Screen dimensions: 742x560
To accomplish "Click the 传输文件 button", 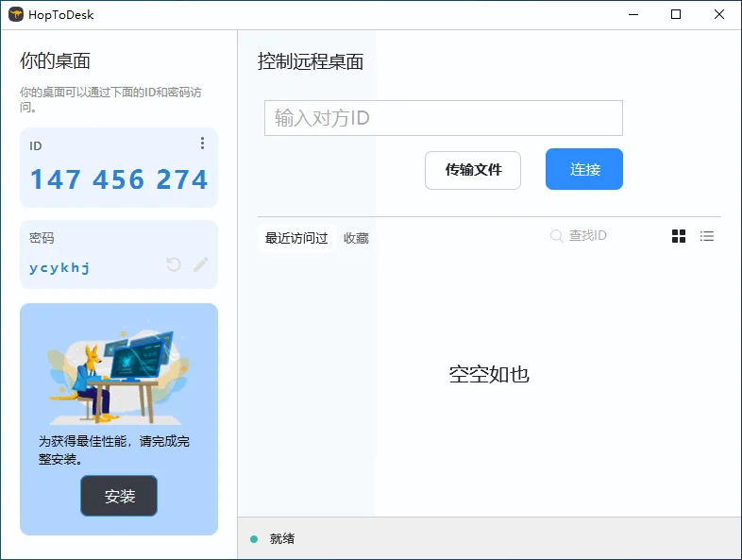I will 473,170.
